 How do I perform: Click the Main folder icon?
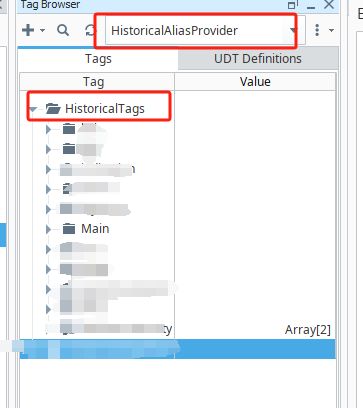[69, 229]
